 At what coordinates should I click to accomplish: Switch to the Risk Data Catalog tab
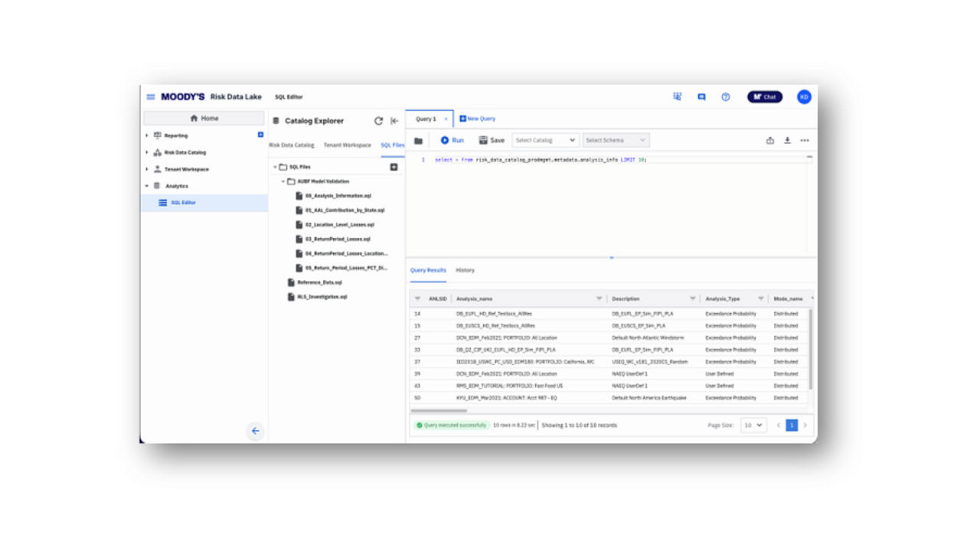pyautogui.click(x=292, y=145)
